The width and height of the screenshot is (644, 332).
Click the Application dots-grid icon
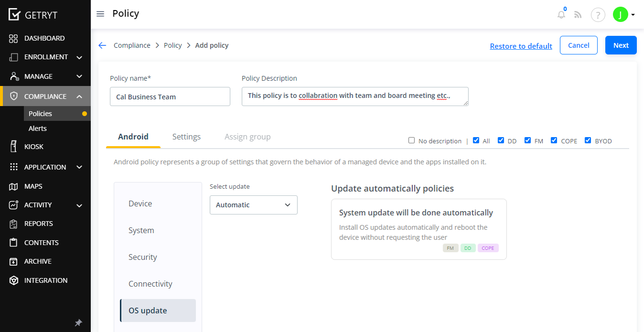point(14,167)
